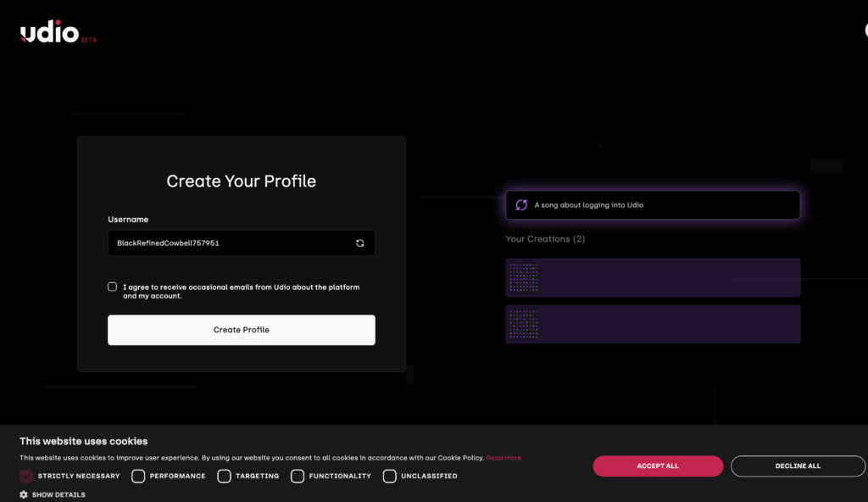Enable the Functionality cookies checkbox
Screen dimensions: 868x502
click(x=298, y=476)
